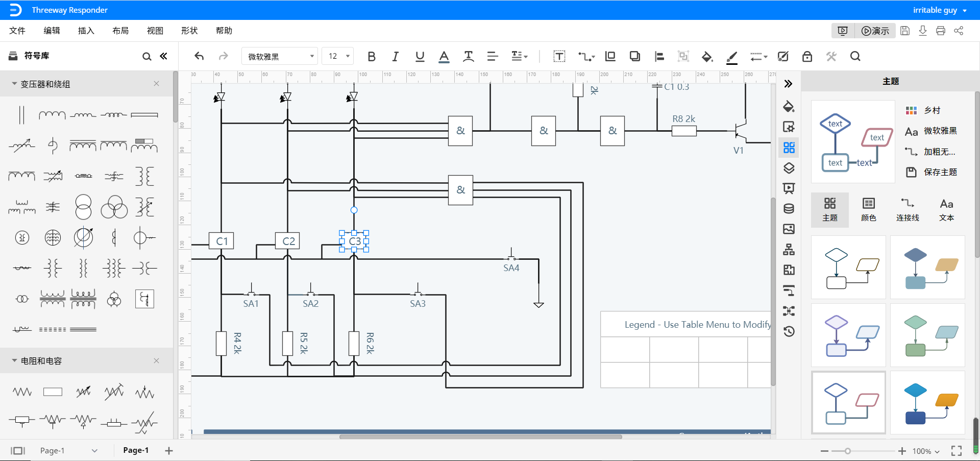Screen dimensions: 980x461
Task: Open the image panel icon in sidebar
Action: click(789, 229)
